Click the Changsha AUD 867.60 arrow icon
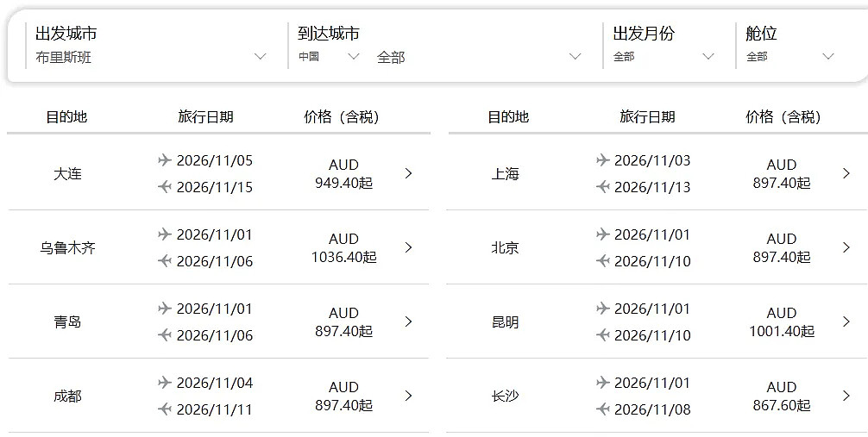The width and height of the screenshot is (868, 437). tap(846, 396)
